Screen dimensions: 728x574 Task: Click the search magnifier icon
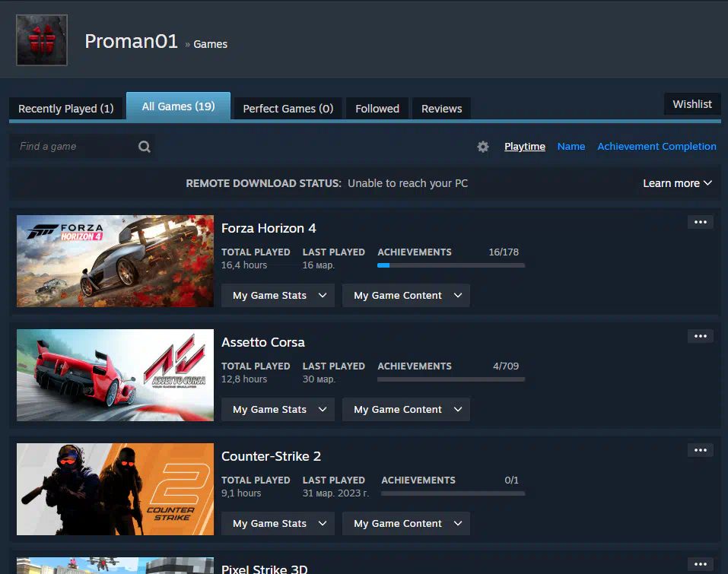[145, 147]
